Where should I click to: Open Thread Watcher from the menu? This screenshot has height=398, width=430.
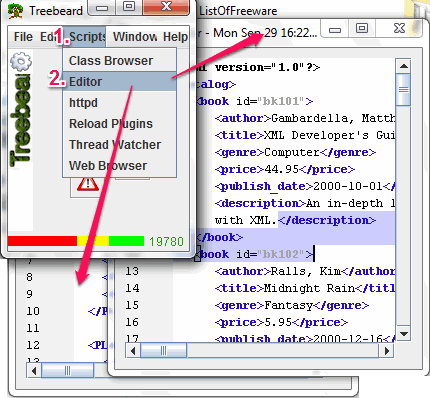coord(119,145)
